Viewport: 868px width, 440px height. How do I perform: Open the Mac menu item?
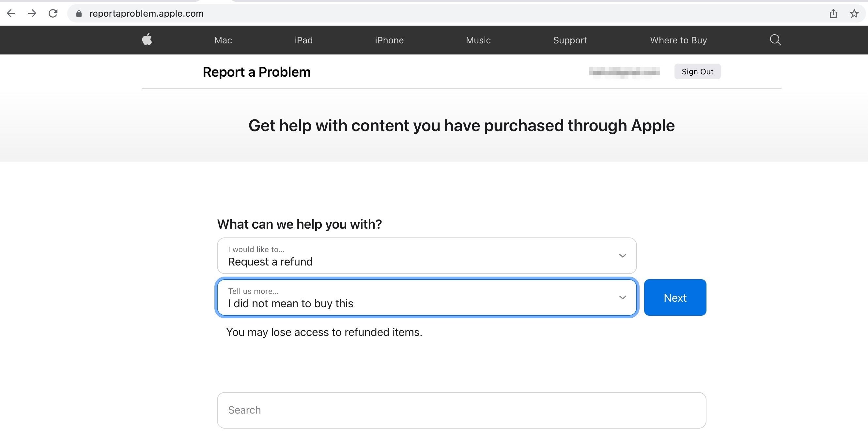[223, 40]
